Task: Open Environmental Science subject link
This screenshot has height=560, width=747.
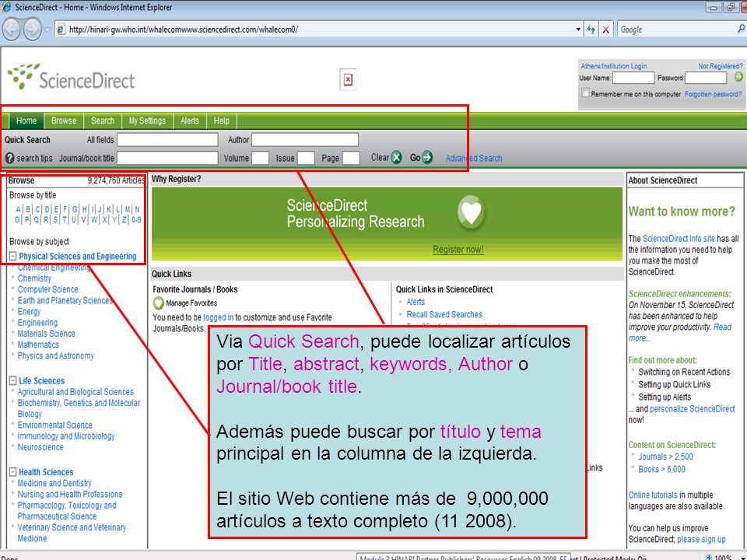Action: coord(54,425)
